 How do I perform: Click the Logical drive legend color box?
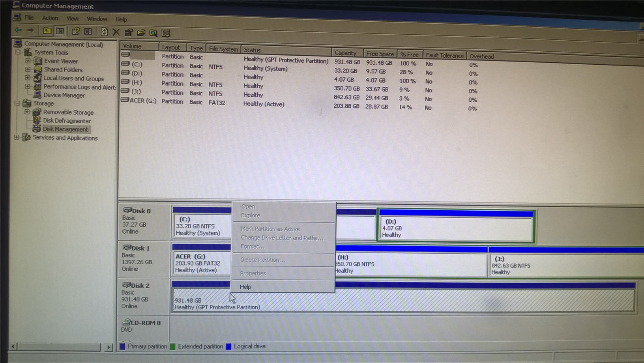coord(228,346)
